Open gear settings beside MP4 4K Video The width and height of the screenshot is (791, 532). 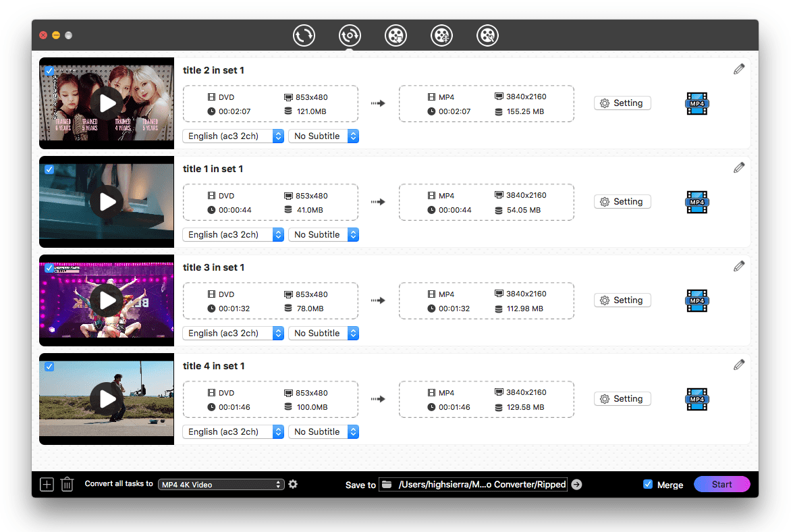click(293, 484)
